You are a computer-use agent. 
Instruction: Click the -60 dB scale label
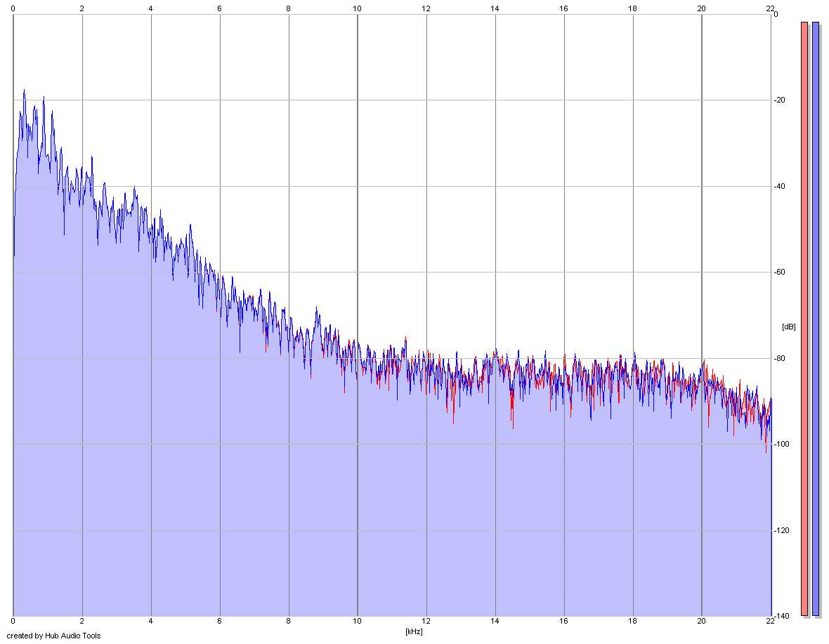pyautogui.click(x=779, y=272)
